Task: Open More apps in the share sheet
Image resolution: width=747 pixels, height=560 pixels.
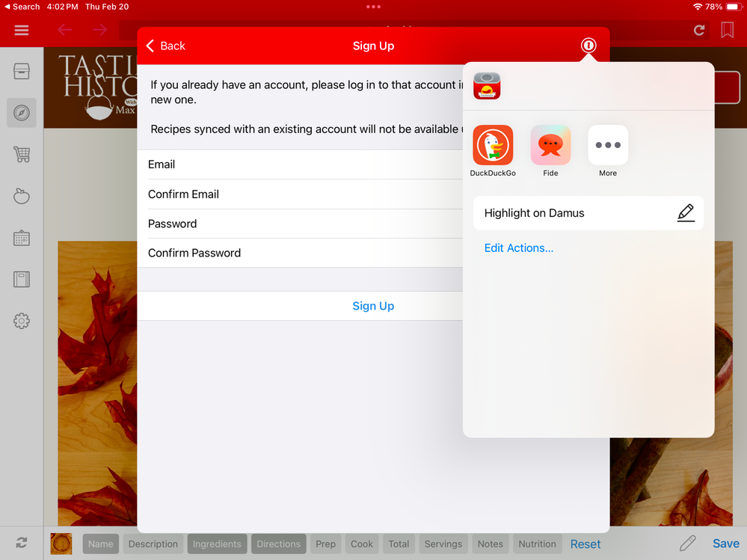Action: point(608,145)
